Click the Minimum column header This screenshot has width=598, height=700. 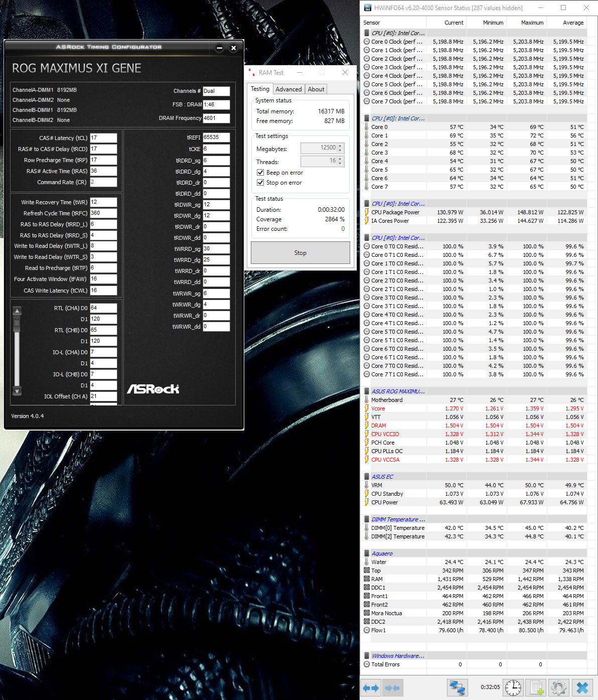coord(487,23)
